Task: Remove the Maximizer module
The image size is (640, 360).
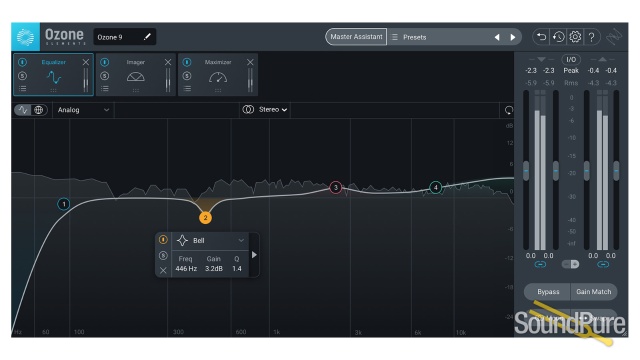Action: pos(250,62)
